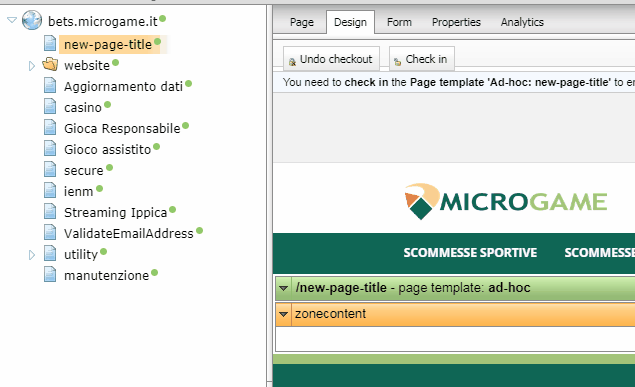Click the green status dot after casino
Viewport: 635px width, 387px height.
coord(107,104)
